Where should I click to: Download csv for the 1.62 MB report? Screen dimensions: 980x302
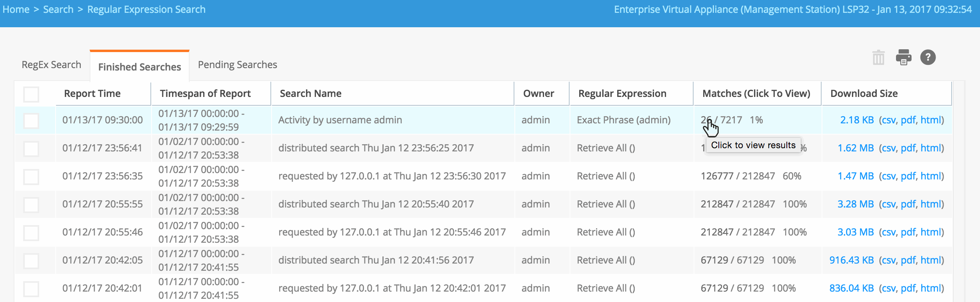click(889, 148)
